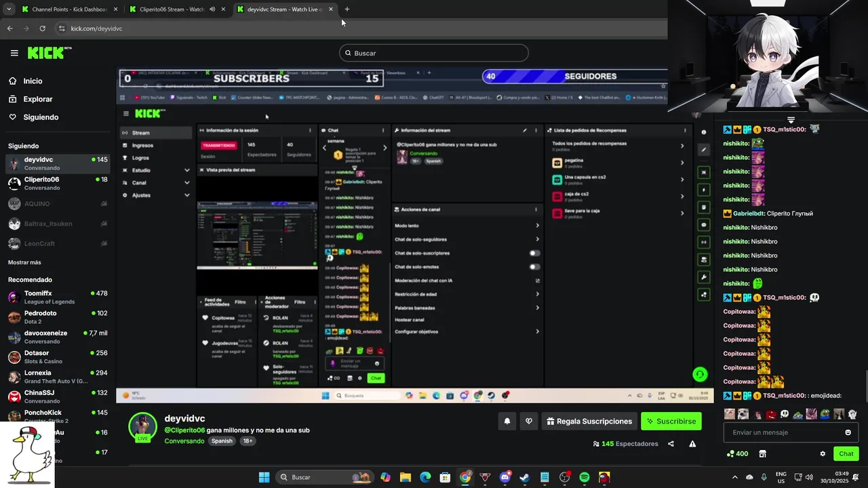Screen dimensions: 868x488
Task: Click the Spanish language tag
Action: tap(222, 441)
